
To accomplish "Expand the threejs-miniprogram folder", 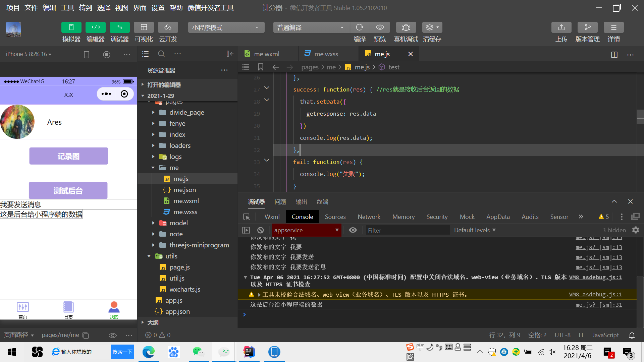I will coord(199,245).
